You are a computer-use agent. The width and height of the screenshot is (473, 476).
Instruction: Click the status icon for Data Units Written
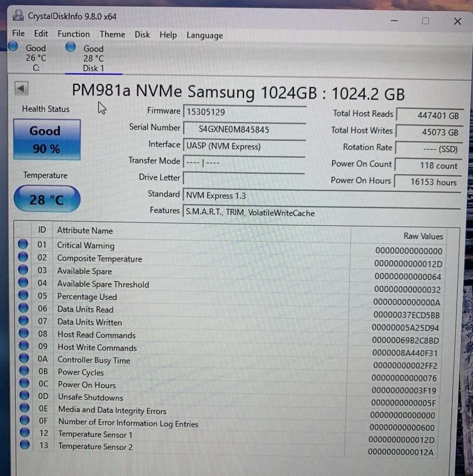(24, 321)
